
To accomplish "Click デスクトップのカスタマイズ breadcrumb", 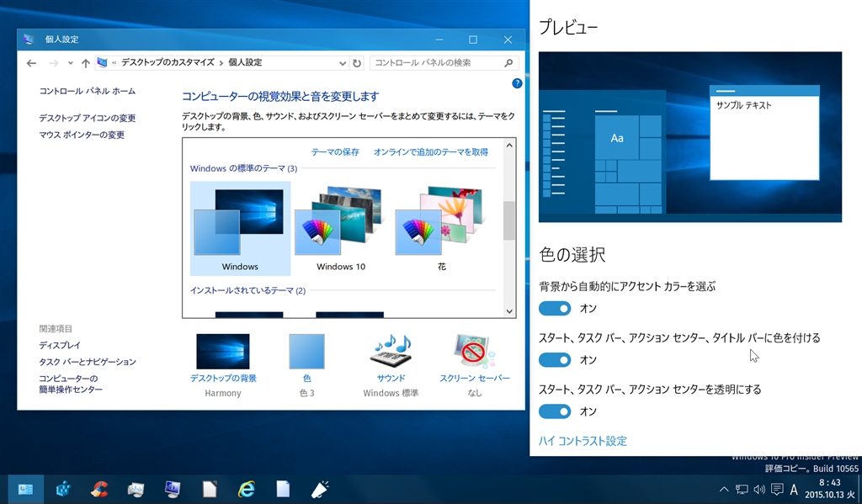I will pyautogui.click(x=168, y=62).
